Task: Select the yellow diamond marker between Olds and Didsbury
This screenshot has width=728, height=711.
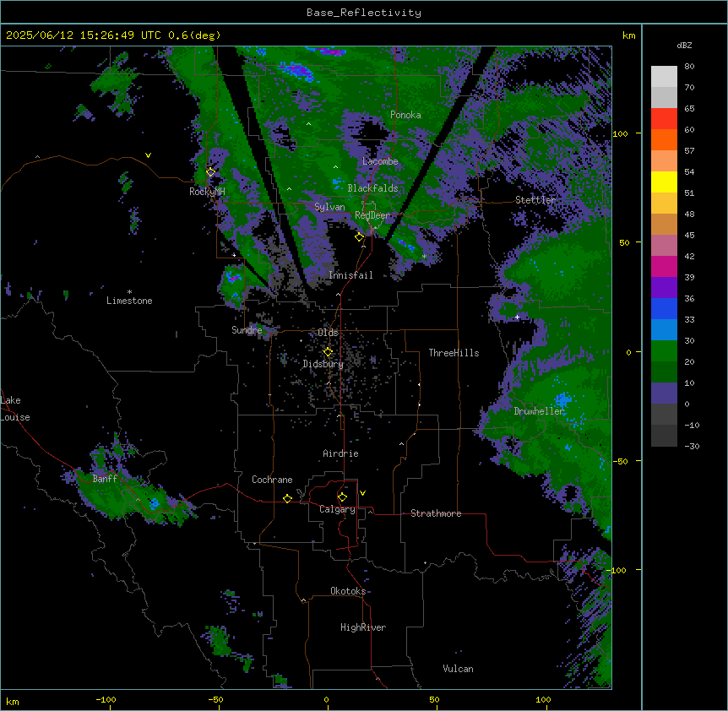Action: tap(328, 352)
